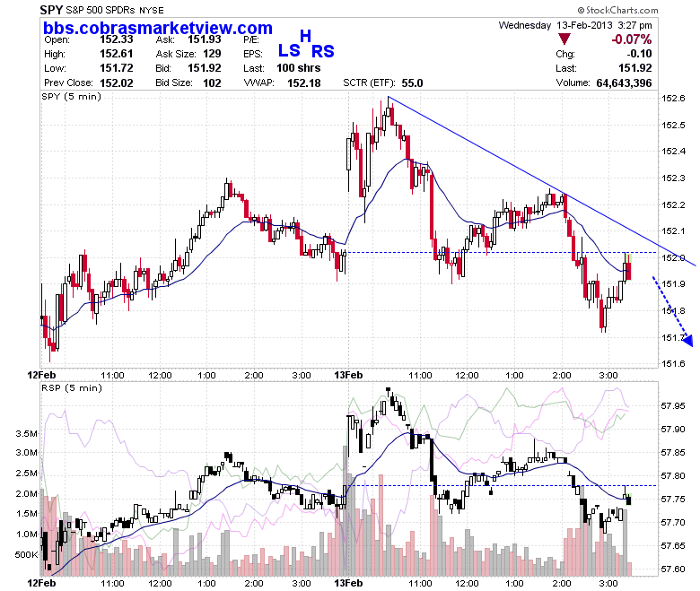
Task: Click the RSP (5 min) panel label
Action: [x=72, y=388]
